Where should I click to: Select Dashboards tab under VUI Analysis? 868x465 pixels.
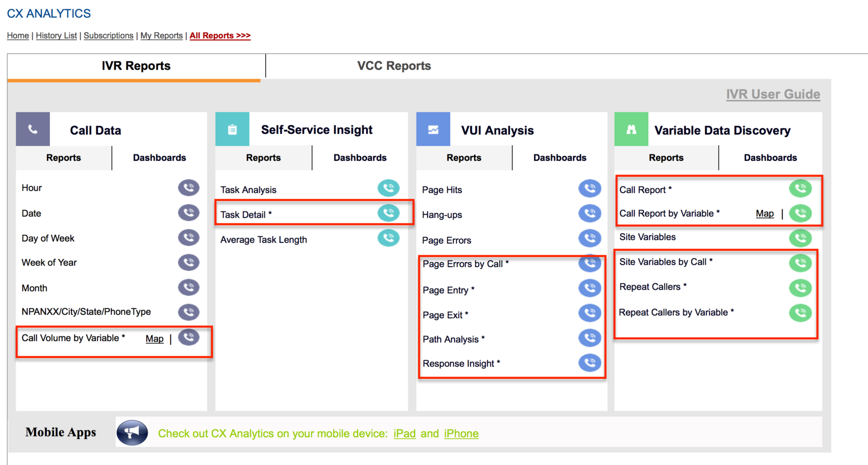pyautogui.click(x=560, y=158)
